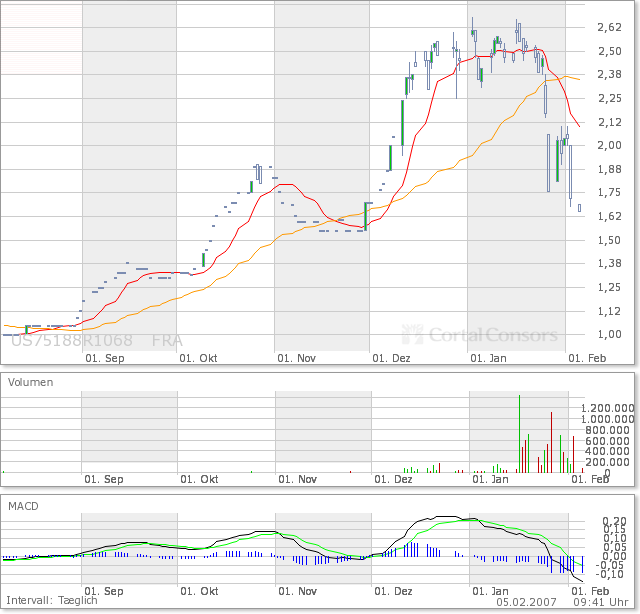Click the 1,12 price axis label

[x=609, y=311]
